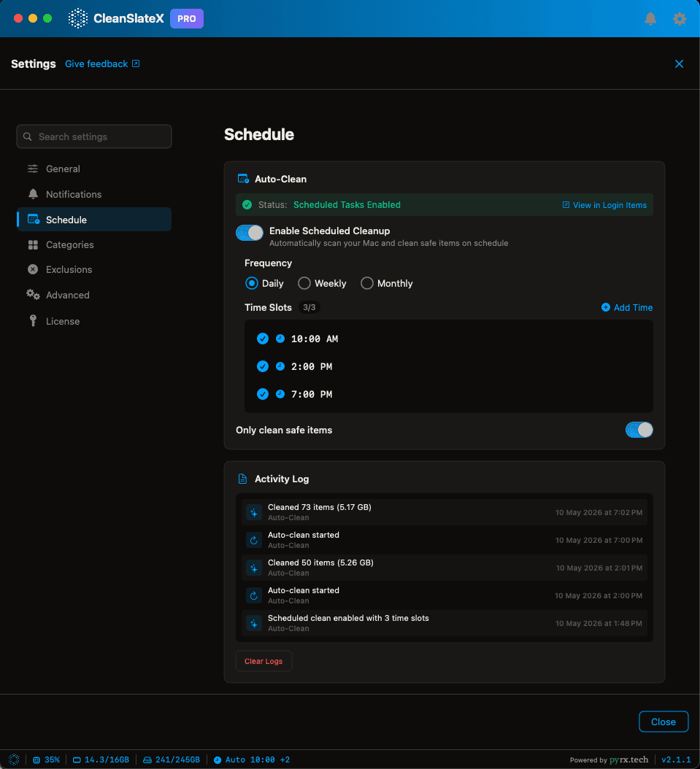Select the Schedule settings section
This screenshot has width=700, height=769.
click(x=94, y=219)
